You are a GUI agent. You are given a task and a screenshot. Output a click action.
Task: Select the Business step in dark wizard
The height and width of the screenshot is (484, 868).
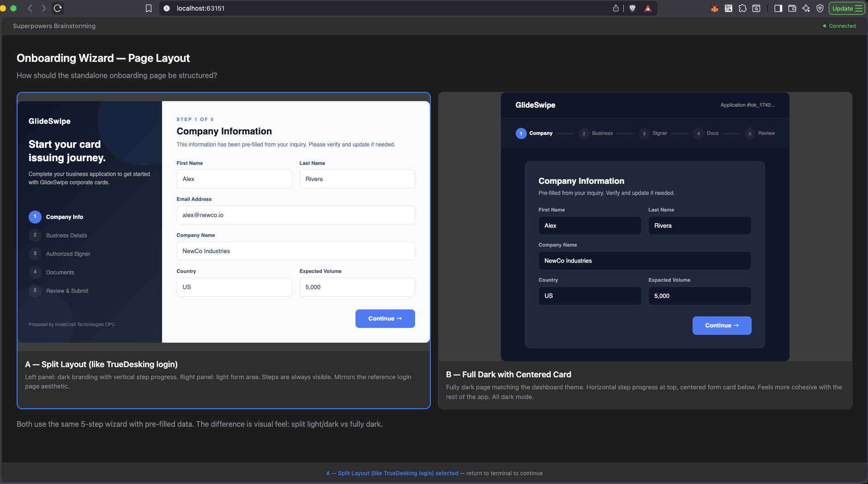[x=602, y=133]
